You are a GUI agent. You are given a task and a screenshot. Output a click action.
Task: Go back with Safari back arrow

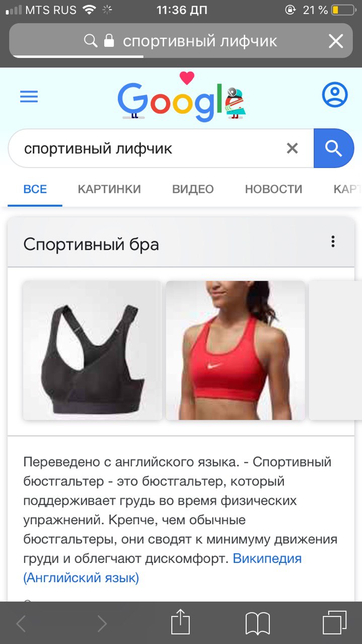coord(21,624)
